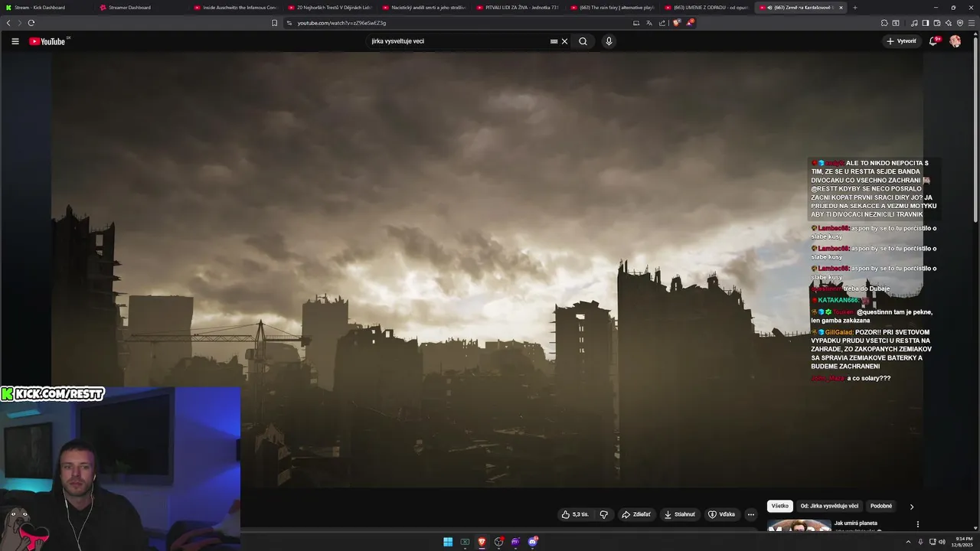The height and width of the screenshot is (551, 980).
Task: Dislike the video with thumbs down
Action: click(x=603, y=514)
